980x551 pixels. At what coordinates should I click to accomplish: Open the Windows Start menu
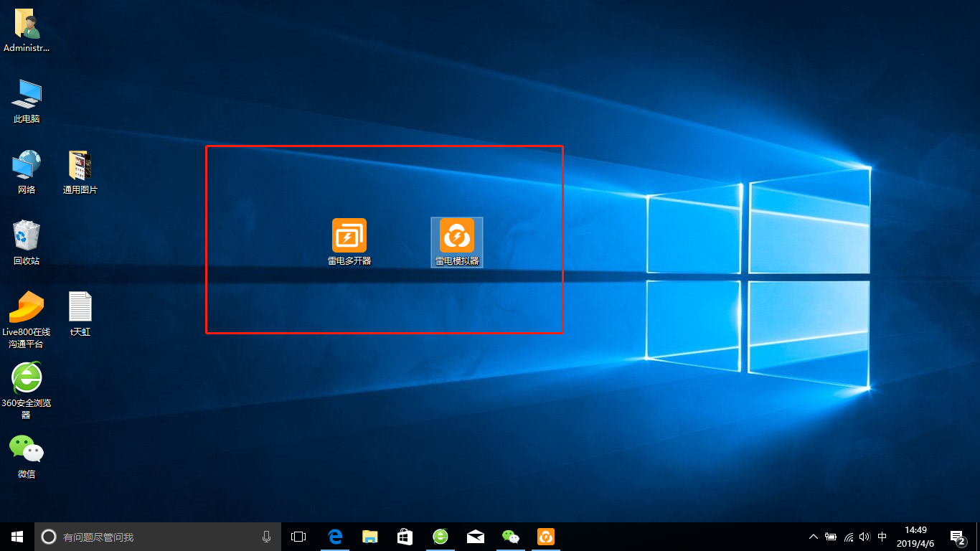pos(17,537)
